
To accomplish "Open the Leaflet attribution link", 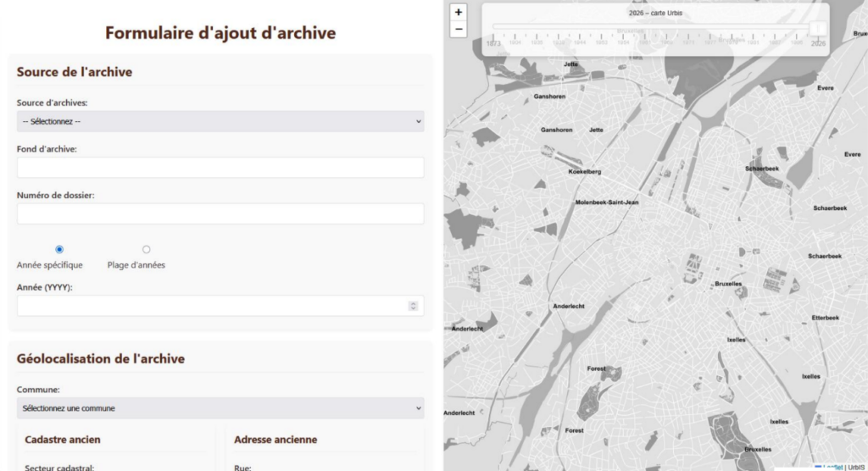I will [832, 467].
